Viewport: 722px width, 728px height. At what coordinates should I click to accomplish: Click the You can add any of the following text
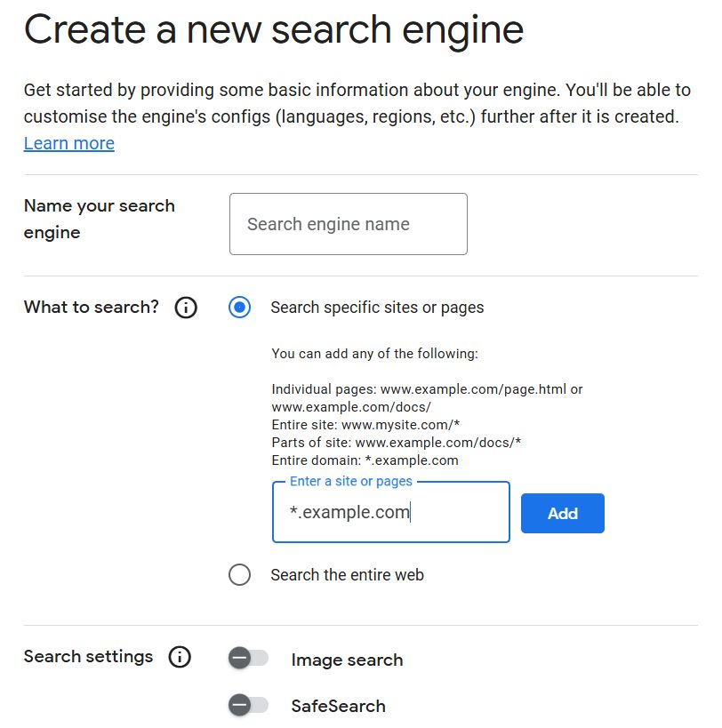(x=374, y=354)
